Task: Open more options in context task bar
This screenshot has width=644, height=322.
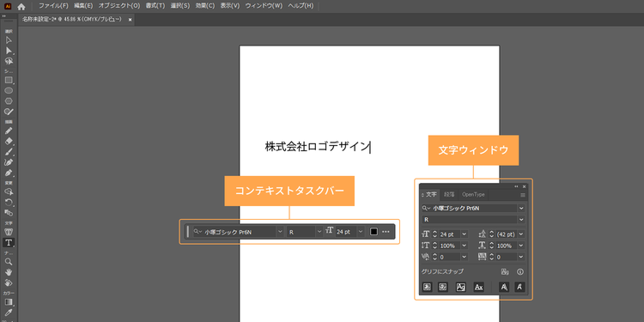Action: (386, 232)
